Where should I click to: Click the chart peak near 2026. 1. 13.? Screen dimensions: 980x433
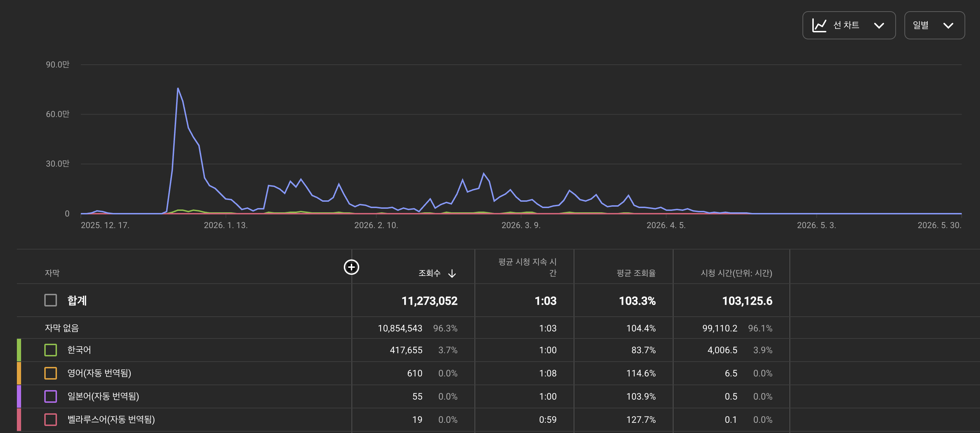point(178,88)
